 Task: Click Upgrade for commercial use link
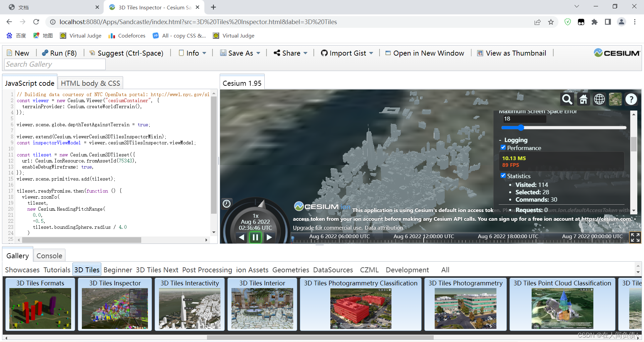pyautogui.click(x=327, y=228)
